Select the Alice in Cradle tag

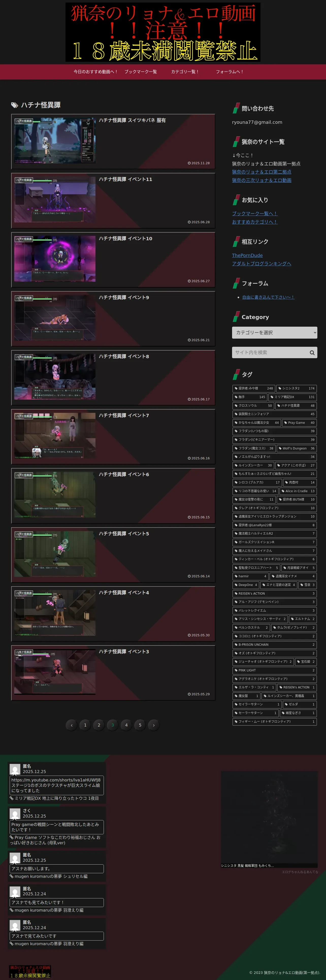[298, 491]
